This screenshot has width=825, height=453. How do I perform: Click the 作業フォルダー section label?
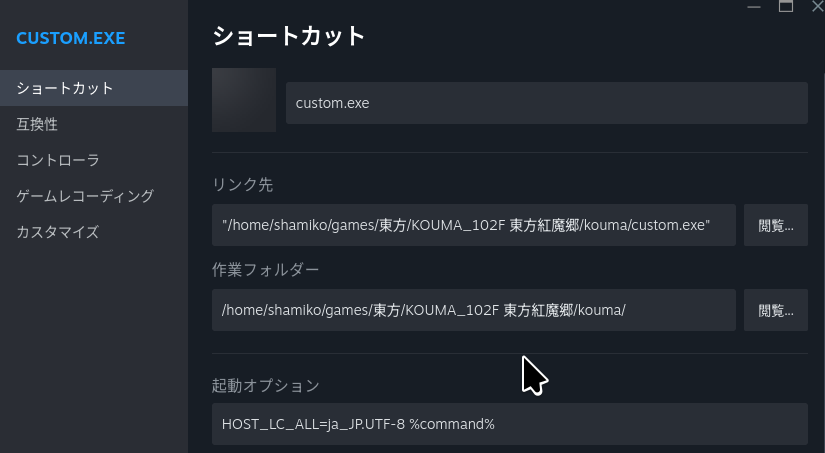click(x=265, y=270)
